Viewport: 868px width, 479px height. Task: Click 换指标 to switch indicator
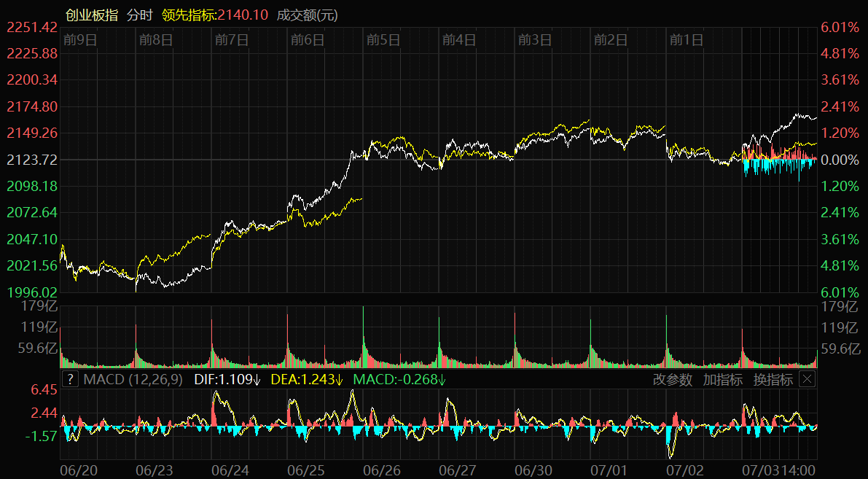click(773, 379)
